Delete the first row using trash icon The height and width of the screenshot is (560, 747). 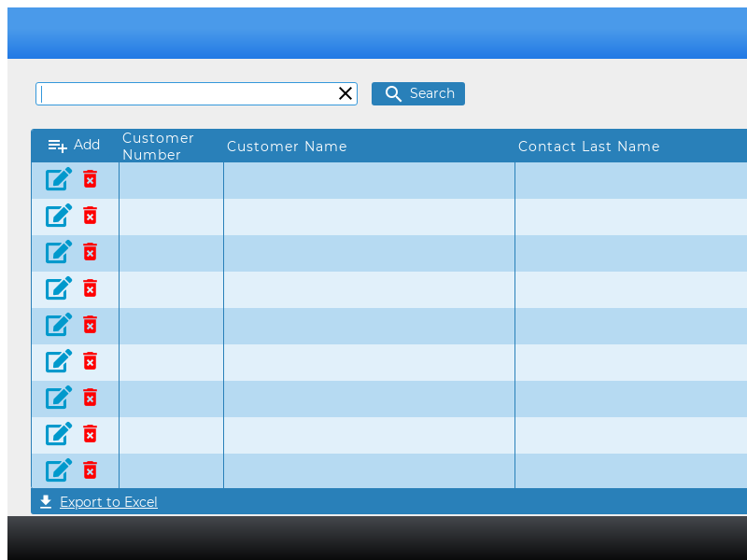[x=90, y=179]
